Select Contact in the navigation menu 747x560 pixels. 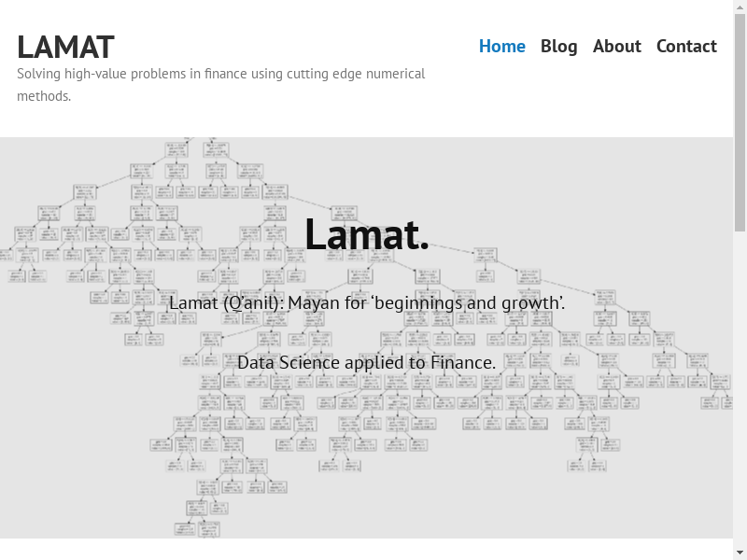tap(686, 46)
